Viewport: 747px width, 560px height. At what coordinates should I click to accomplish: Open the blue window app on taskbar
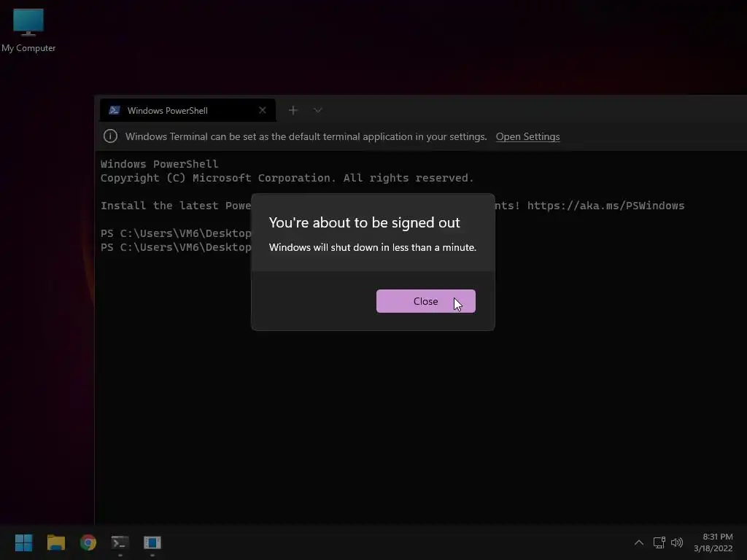pos(152,542)
